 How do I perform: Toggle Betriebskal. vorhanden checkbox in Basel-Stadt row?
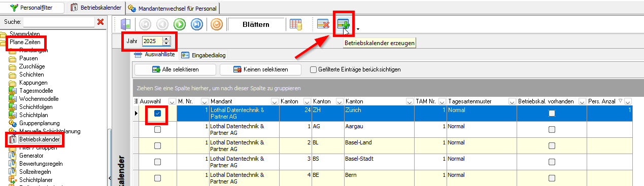pyautogui.click(x=552, y=162)
